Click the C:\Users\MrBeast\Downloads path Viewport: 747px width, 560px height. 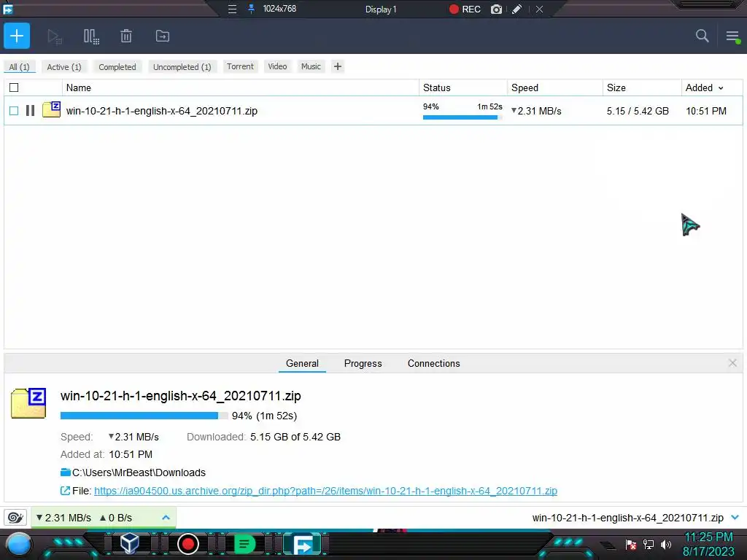139,472
